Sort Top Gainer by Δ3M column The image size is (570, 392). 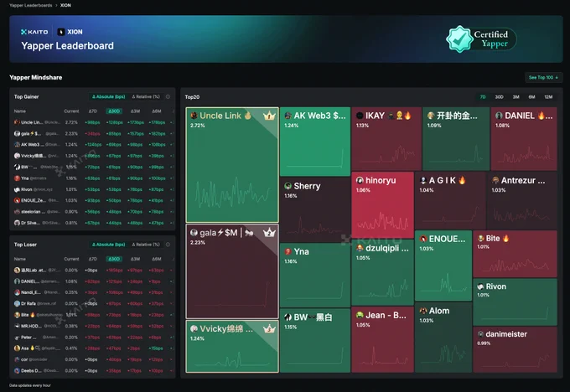(x=135, y=111)
